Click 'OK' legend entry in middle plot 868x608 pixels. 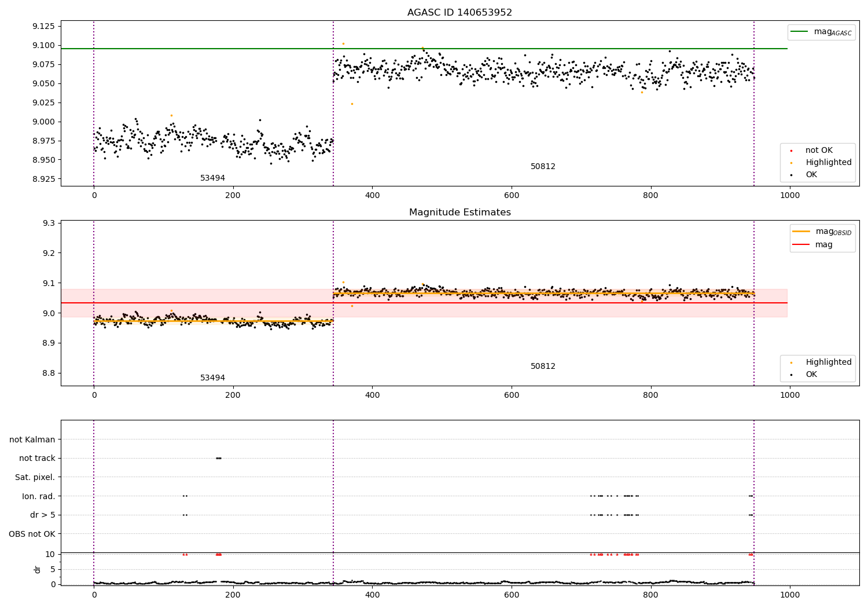(x=811, y=374)
